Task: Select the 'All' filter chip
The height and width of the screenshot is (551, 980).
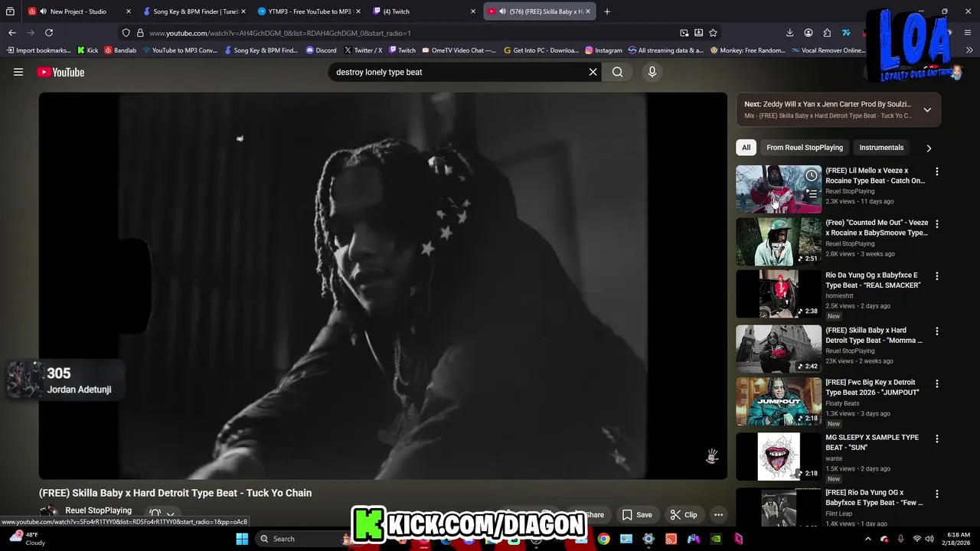Action: pos(746,148)
